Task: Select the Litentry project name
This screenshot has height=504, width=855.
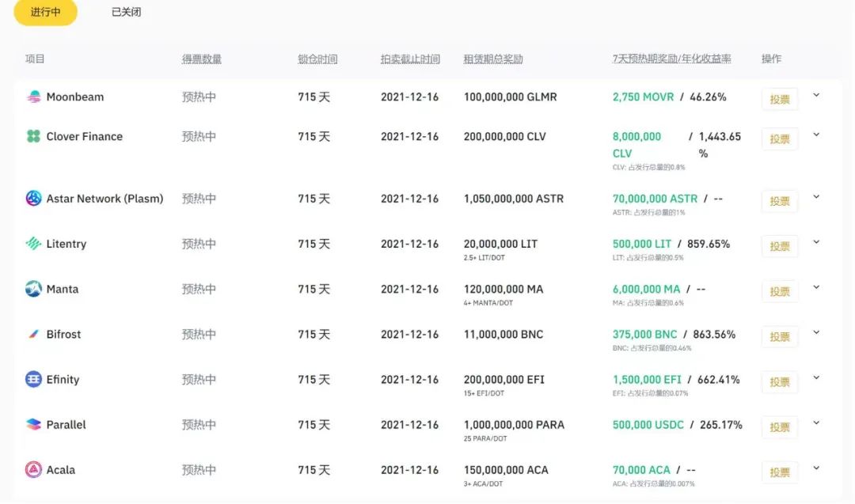Action: click(66, 244)
